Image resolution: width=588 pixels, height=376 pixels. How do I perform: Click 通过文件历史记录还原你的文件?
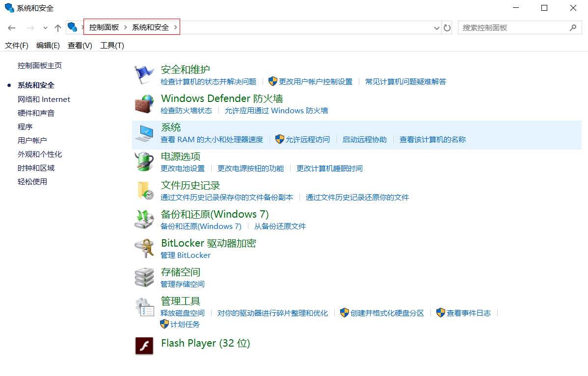pos(357,198)
